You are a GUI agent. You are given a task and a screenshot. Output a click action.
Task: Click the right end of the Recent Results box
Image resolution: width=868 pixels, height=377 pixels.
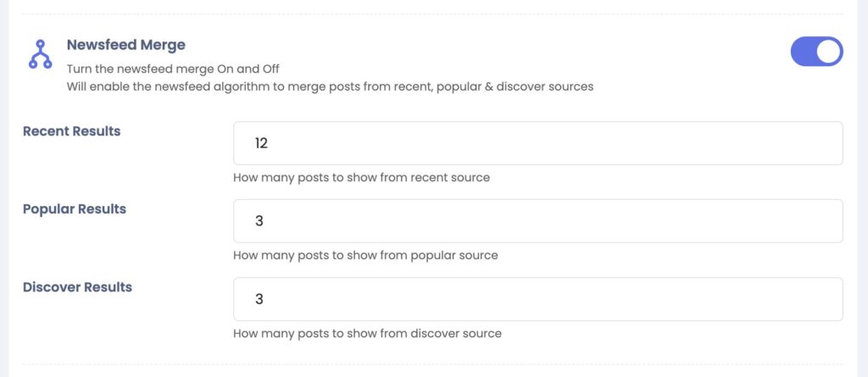(831, 143)
